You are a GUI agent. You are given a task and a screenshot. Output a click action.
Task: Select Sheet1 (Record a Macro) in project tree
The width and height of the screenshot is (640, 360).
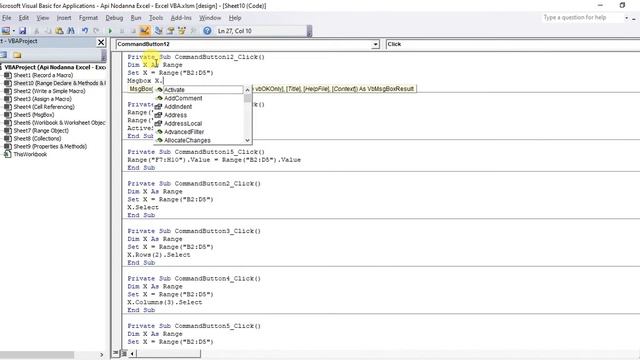coord(43,75)
